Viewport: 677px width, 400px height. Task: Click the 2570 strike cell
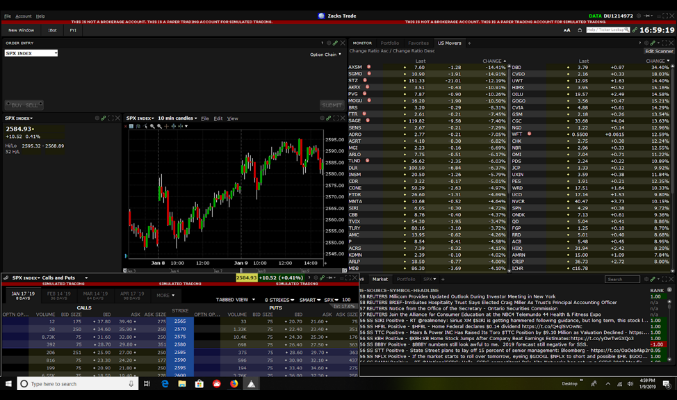tap(180, 329)
